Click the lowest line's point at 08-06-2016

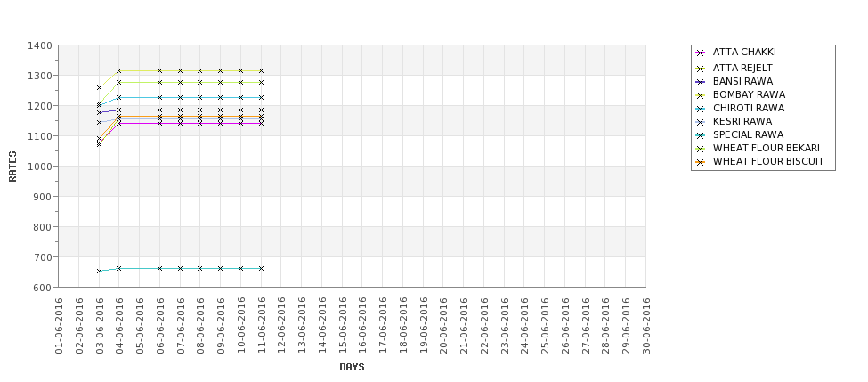pyautogui.click(x=200, y=269)
